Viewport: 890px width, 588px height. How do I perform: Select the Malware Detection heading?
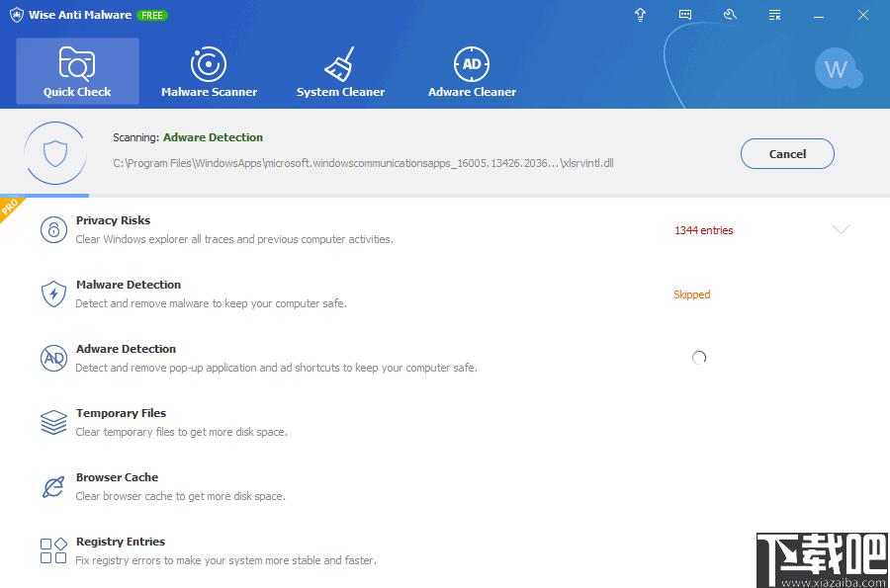[129, 284]
